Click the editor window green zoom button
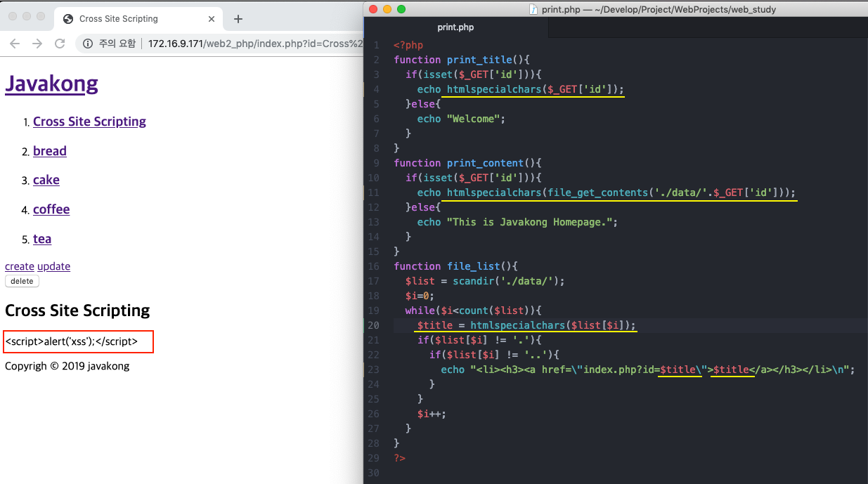This screenshot has height=484, width=868. (x=401, y=9)
